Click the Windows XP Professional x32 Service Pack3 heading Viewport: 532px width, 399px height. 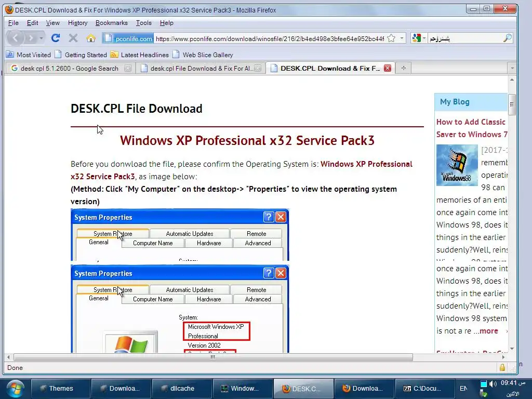(247, 140)
